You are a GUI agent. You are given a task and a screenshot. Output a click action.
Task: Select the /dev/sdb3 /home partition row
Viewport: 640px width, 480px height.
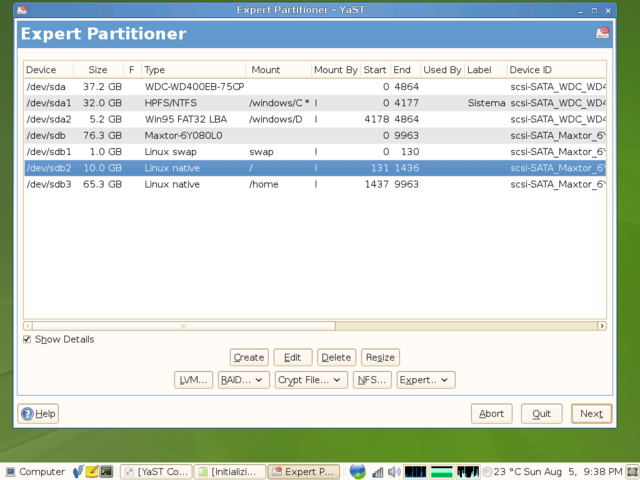pyautogui.click(x=315, y=184)
